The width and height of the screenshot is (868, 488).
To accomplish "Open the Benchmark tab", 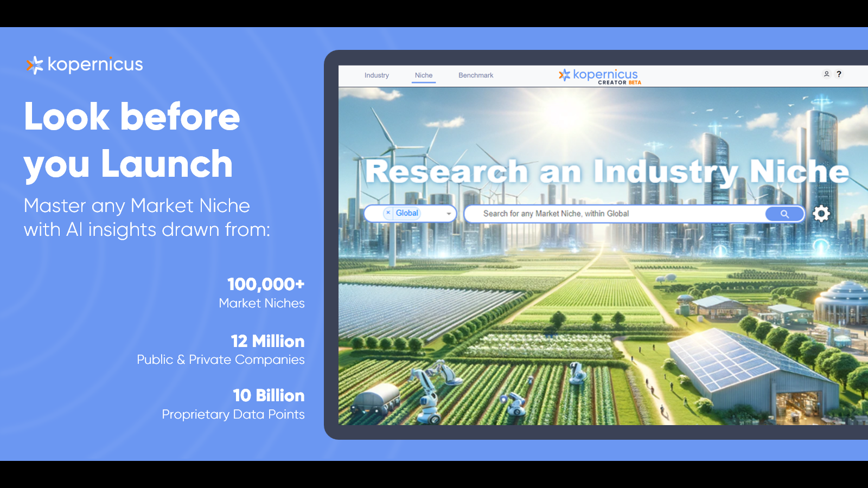I will coord(476,75).
